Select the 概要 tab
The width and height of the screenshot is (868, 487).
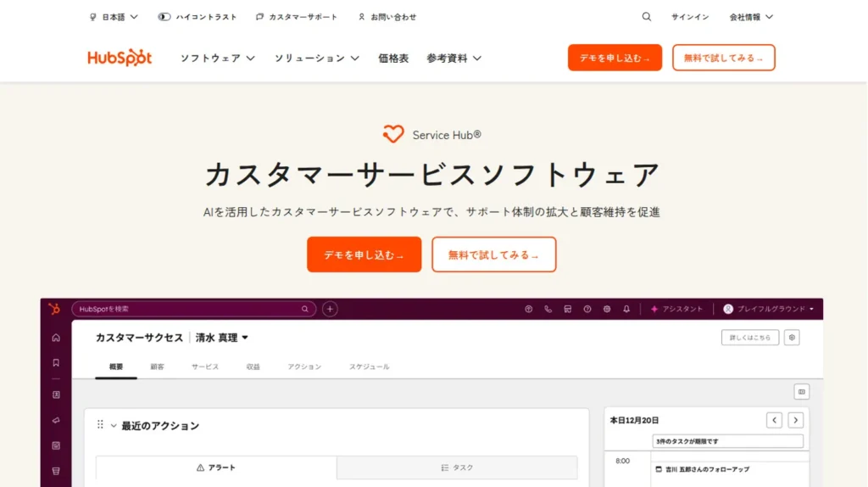click(116, 367)
